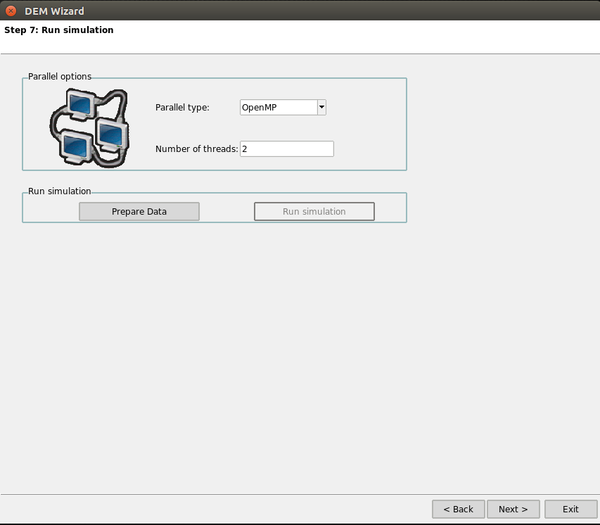600x525 pixels.
Task: Quit the wizard using the Exit button
Action: [570, 509]
